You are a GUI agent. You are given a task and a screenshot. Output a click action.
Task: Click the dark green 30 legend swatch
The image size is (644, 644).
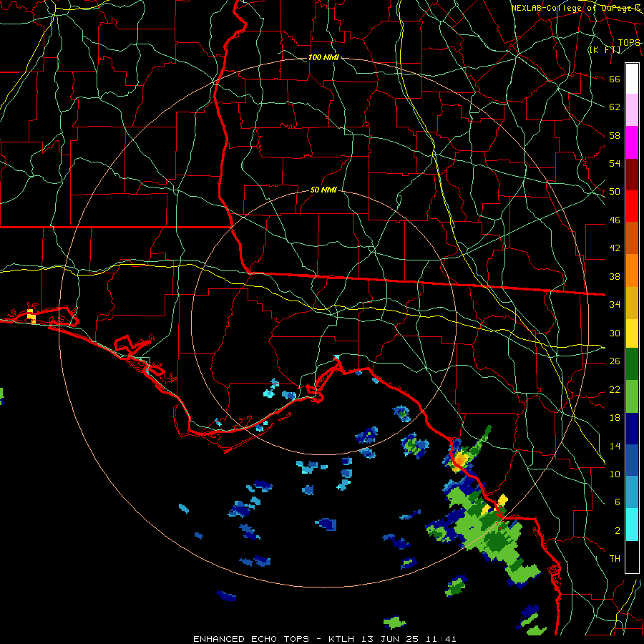(x=632, y=364)
